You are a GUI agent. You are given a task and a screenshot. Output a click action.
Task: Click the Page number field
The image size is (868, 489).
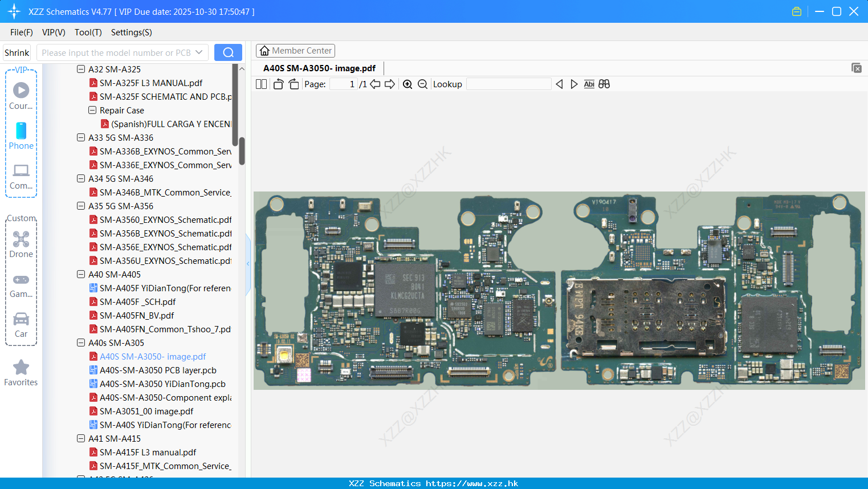click(344, 84)
